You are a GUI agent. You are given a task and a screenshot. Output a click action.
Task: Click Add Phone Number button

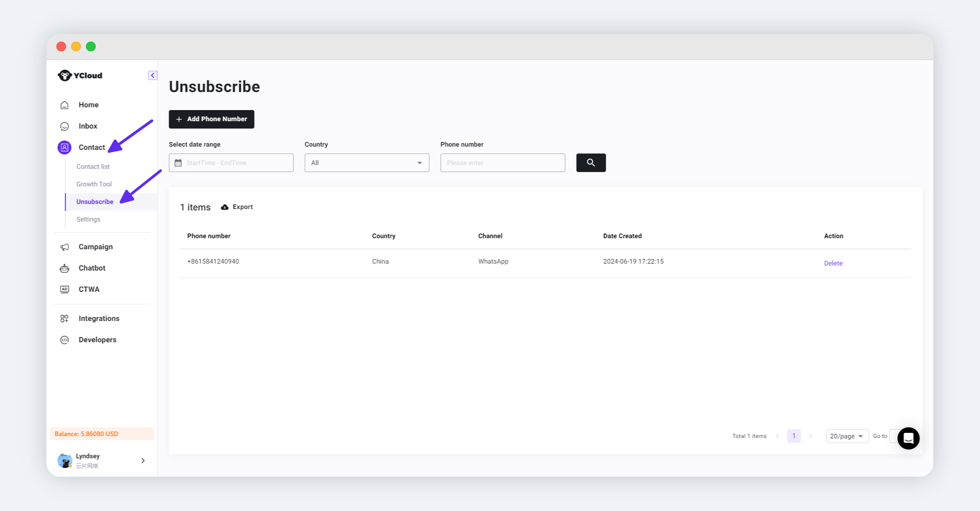click(x=211, y=119)
